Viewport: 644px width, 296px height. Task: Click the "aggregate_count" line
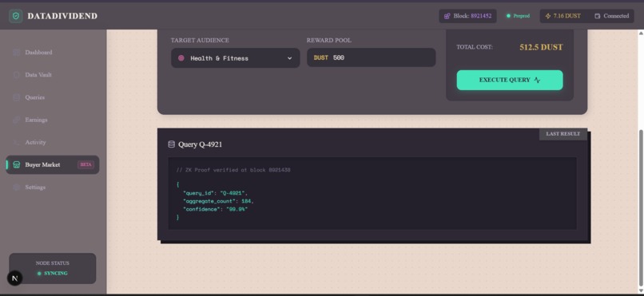(x=218, y=201)
